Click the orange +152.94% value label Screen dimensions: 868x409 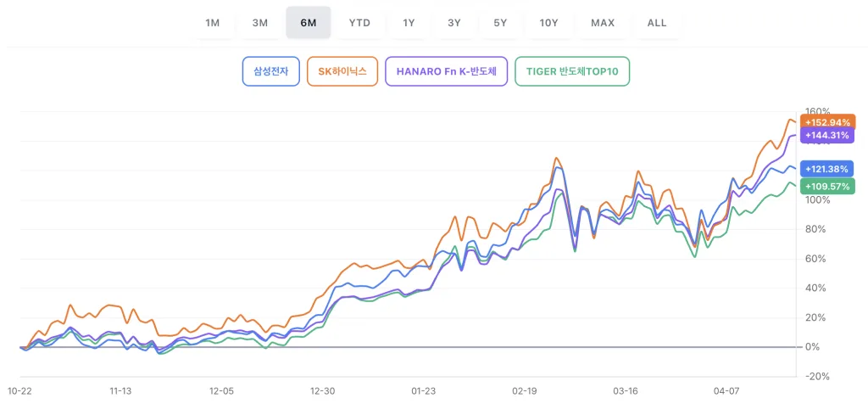tap(826, 122)
